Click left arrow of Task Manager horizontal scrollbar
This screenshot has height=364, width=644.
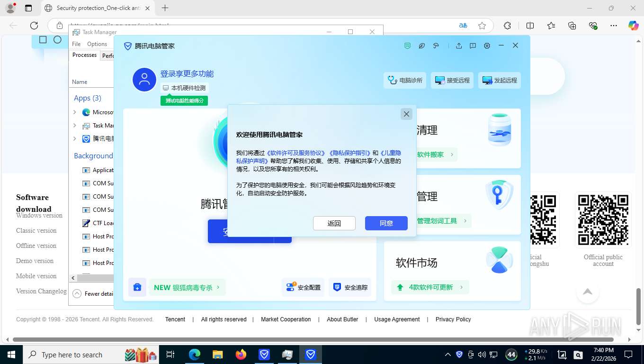point(73,278)
